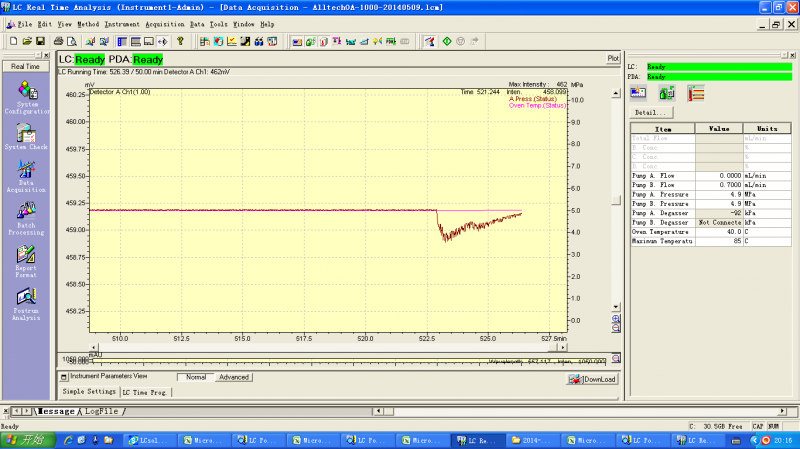Image resolution: width=800 pixels, height=449 pixels.
Task: Click the Detail... button
Action: pos(651,112)
